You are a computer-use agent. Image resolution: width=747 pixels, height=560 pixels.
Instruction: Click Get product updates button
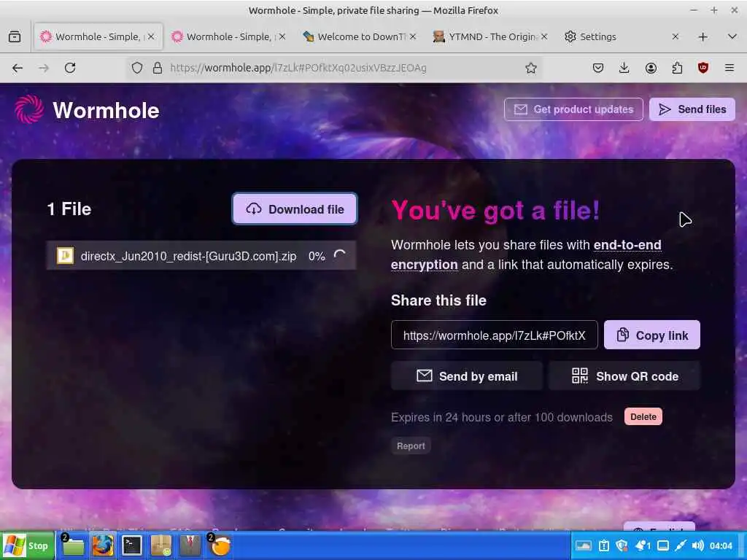(573, 109)
